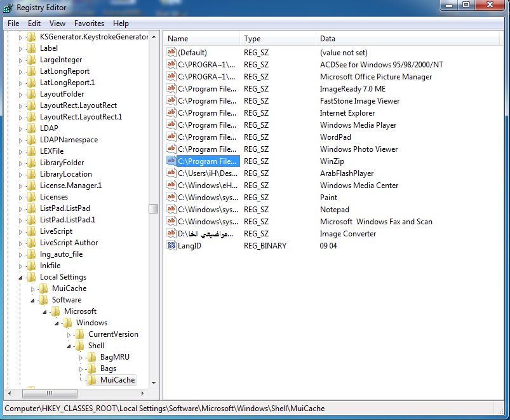Open the View menu
This screenshot has width=510, height=420.
tap(57, 24)
